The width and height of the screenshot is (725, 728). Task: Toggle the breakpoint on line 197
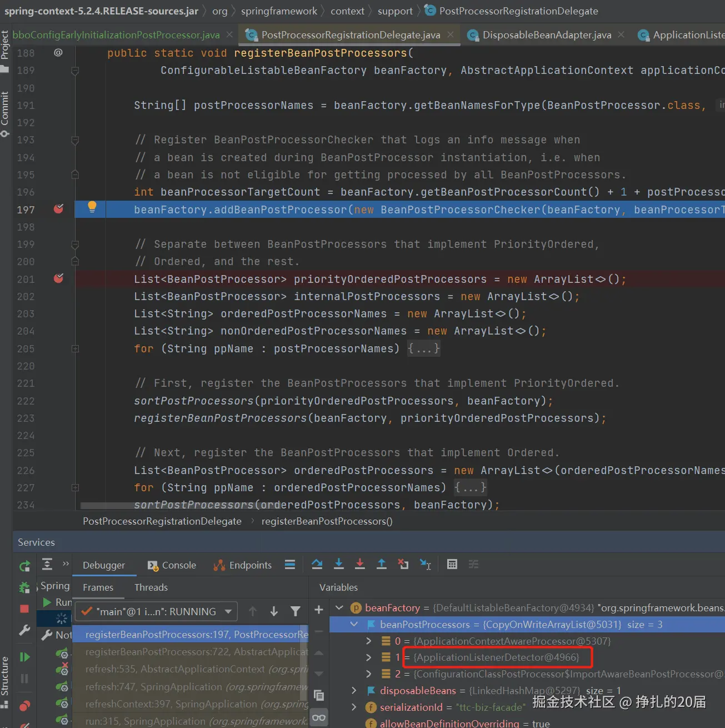(58, 209)
